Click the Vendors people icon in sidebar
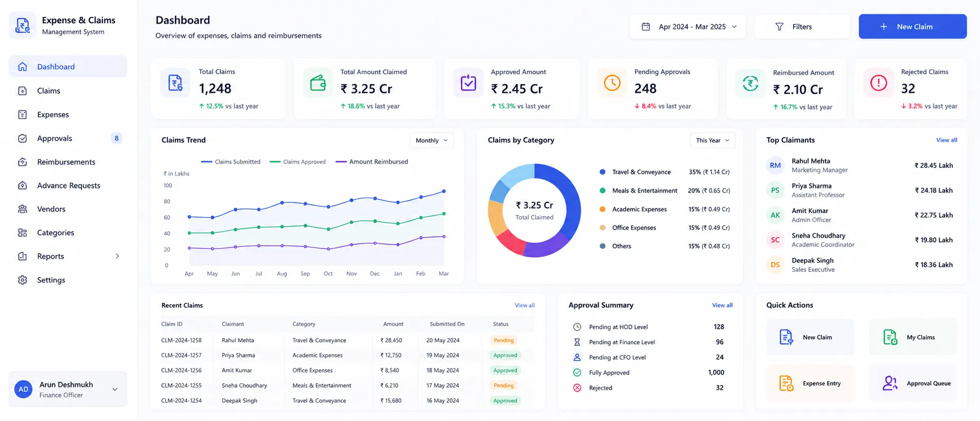This screenshot has height=421, width=980. 23,209
